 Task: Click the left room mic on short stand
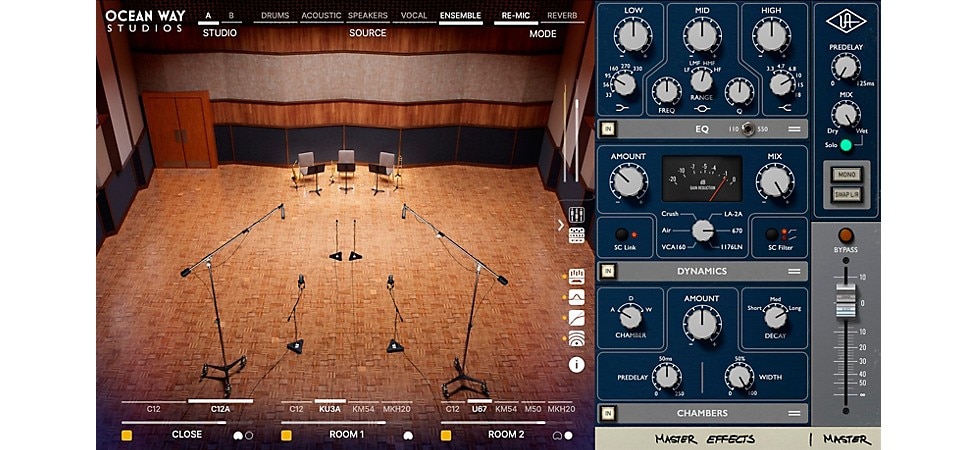296,314
